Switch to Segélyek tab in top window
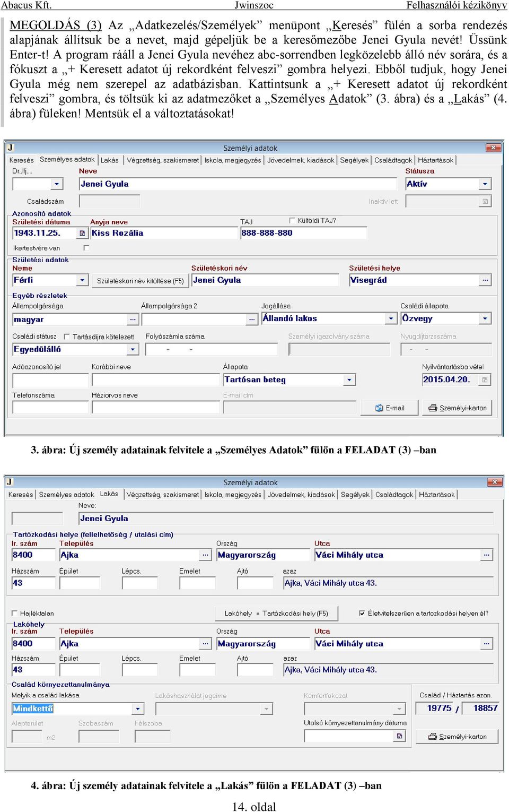The height and width of the screenshot is (812, 509). (354, 160)
